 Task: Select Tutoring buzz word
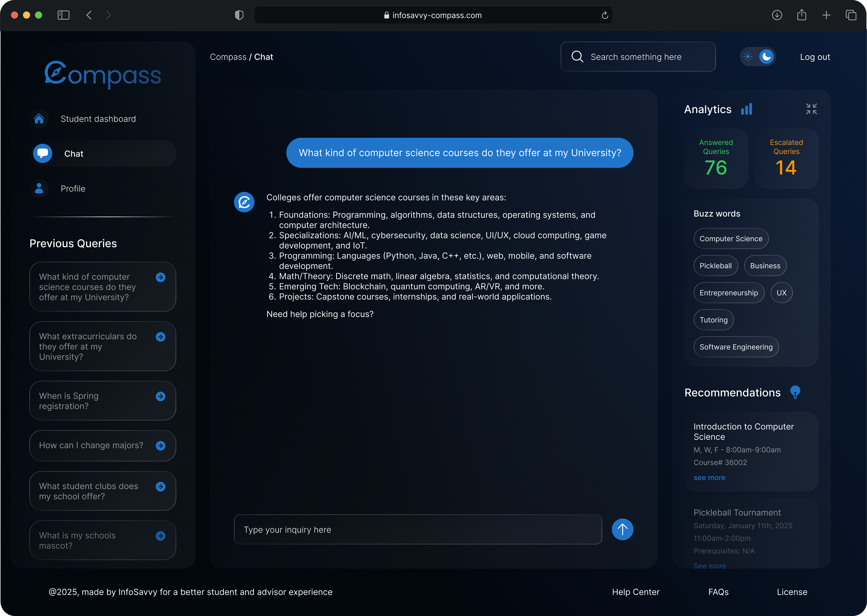point(713,320)
